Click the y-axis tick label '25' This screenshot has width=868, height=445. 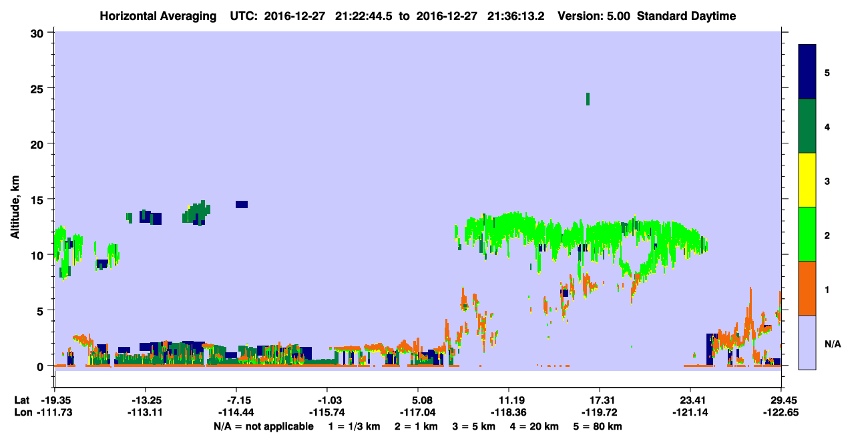pyautogui.click(x=38, y=88)
